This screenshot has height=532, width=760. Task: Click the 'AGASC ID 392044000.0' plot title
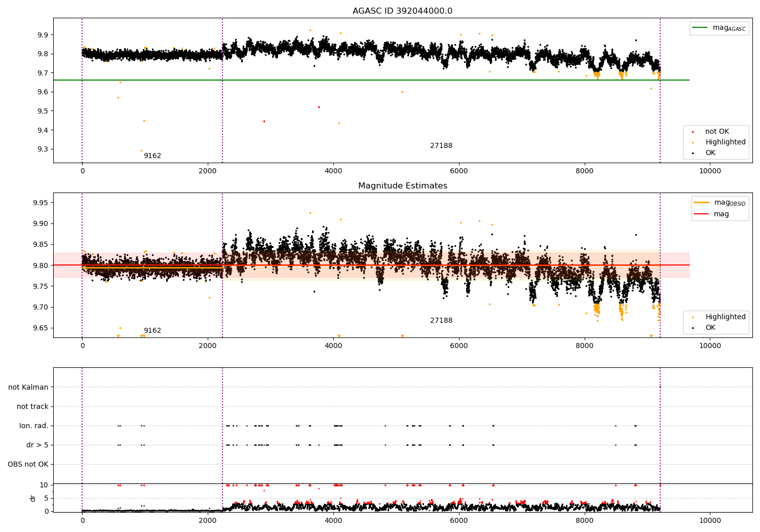point(402,11)
